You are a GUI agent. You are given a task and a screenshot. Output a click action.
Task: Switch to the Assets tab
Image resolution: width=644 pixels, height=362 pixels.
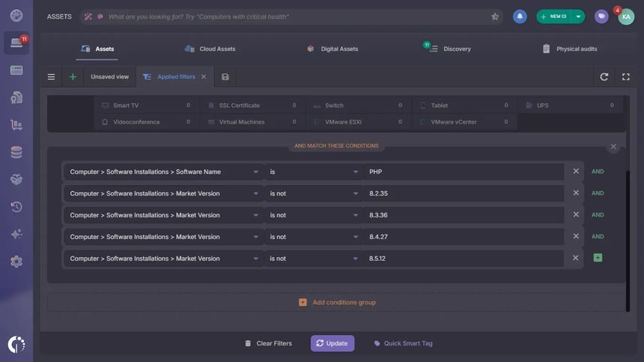click(97, 49)
